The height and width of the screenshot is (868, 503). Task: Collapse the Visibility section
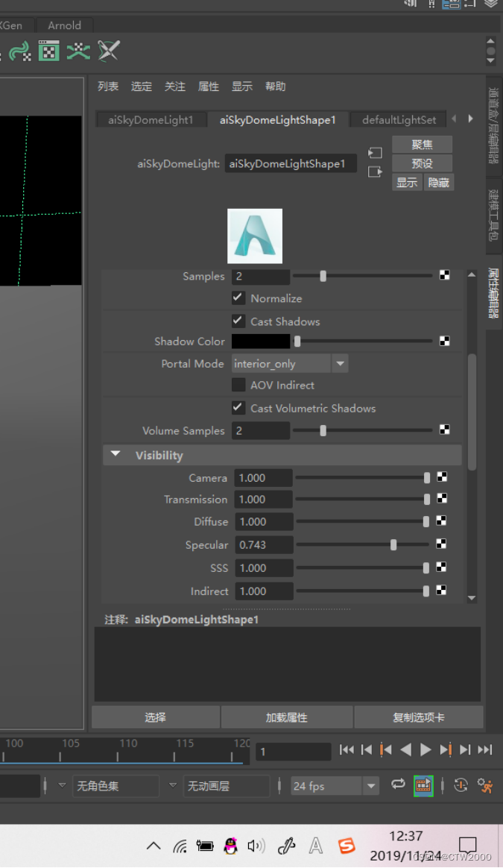116,454
